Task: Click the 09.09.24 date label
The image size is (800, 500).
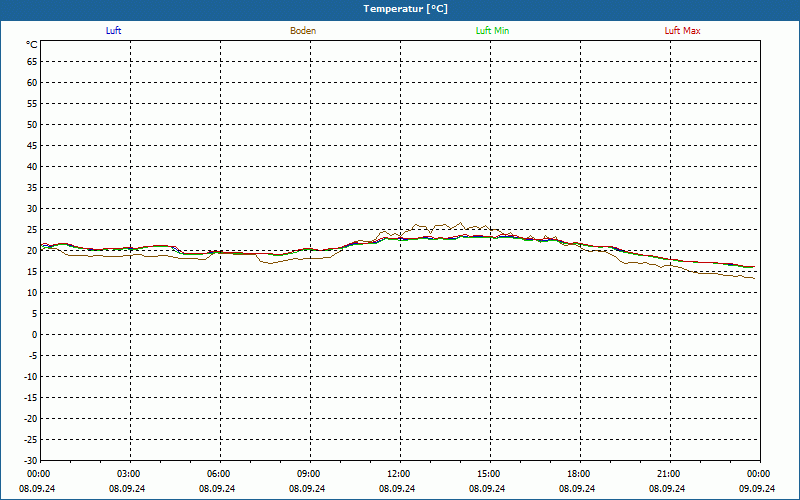Action: 757,489
